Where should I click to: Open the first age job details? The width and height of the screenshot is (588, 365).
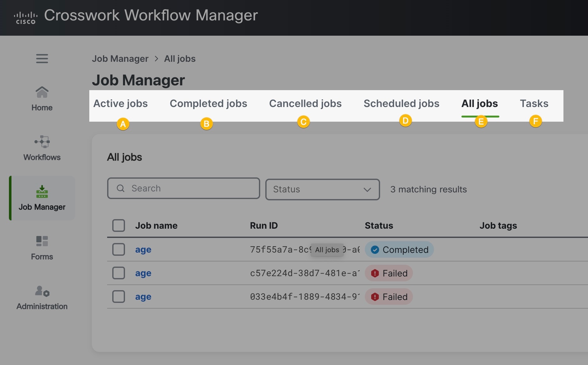(143, 249)
